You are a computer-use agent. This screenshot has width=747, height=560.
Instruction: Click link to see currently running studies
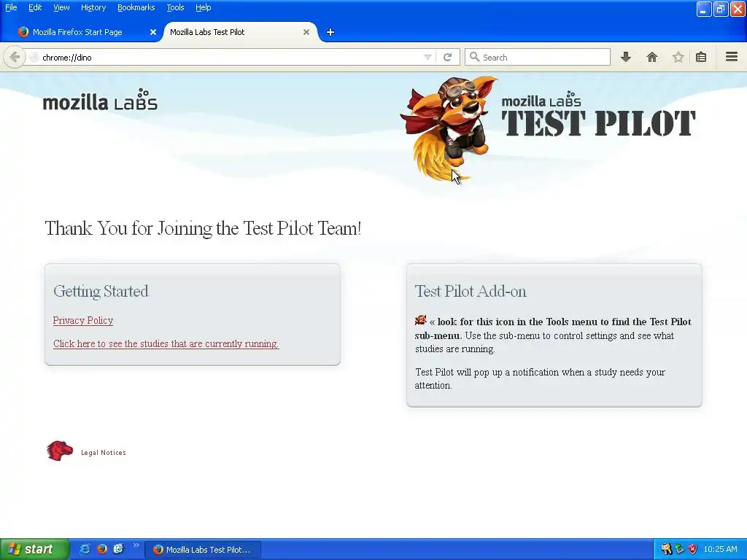(166, 344)
